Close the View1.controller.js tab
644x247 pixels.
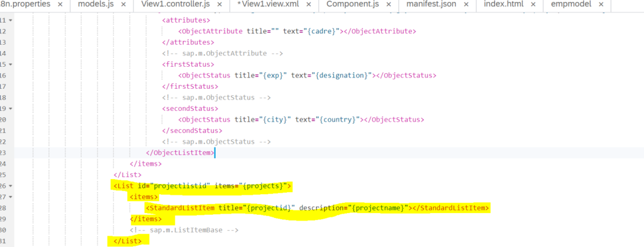pyautogui.click(x=219, y=4)
